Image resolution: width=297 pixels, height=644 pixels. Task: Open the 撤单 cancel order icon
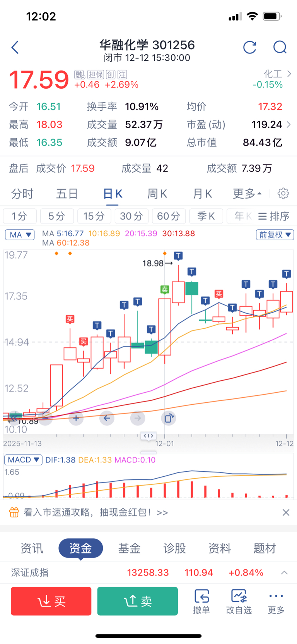tap(201, 601)
